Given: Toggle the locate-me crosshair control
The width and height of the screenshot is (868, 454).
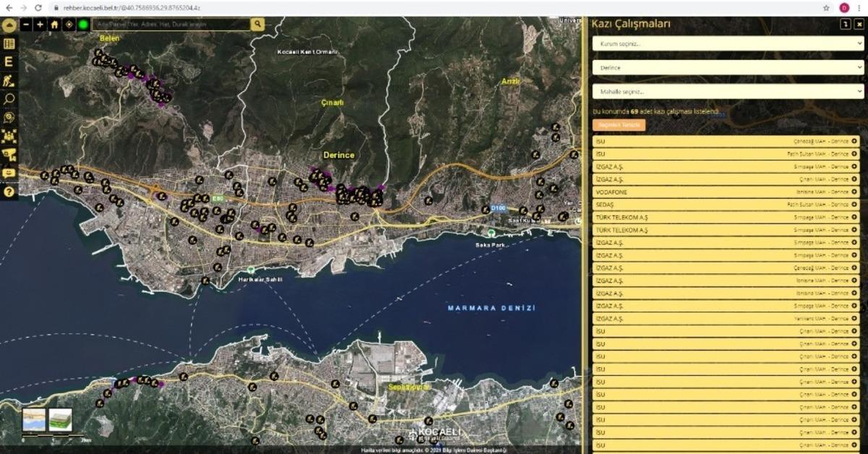Looking at the screenshot, I should tap(69, 24).
